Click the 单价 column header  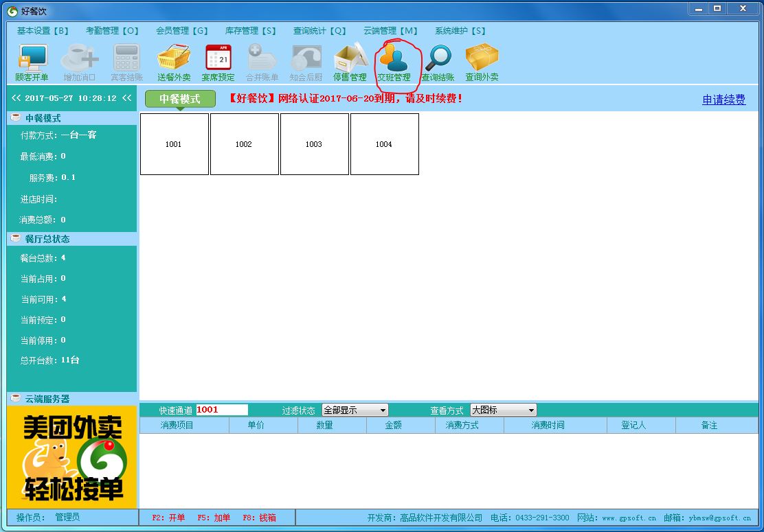click(x=264, y=426)
